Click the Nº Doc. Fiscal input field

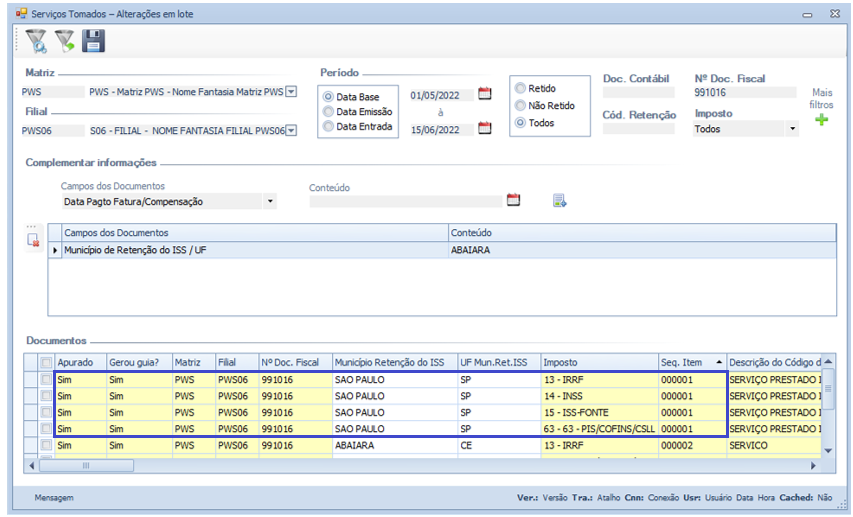pos(744,92)
